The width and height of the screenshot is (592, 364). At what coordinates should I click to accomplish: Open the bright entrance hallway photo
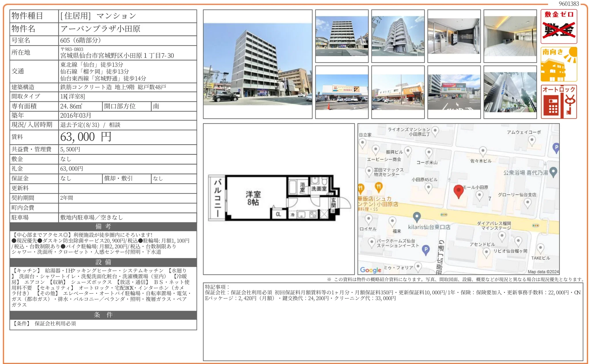pyautogui.click(x=510, y=36)
